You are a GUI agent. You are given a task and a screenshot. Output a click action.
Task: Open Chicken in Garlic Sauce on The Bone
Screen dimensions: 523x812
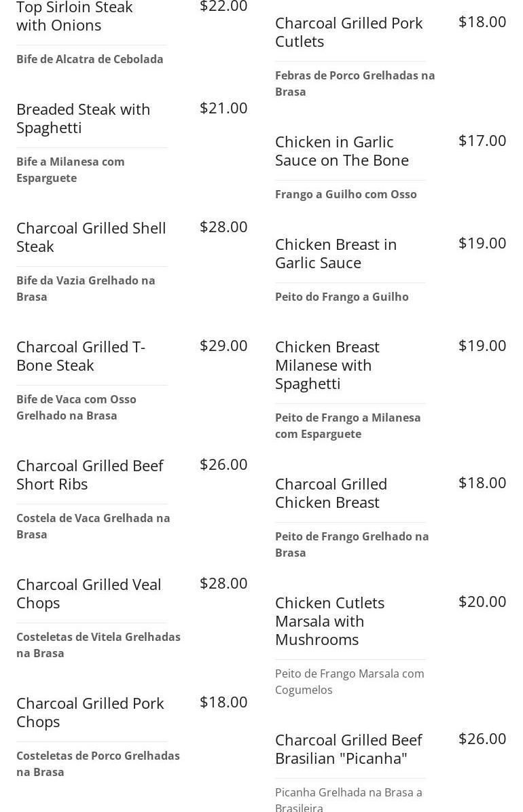point(342,151)
